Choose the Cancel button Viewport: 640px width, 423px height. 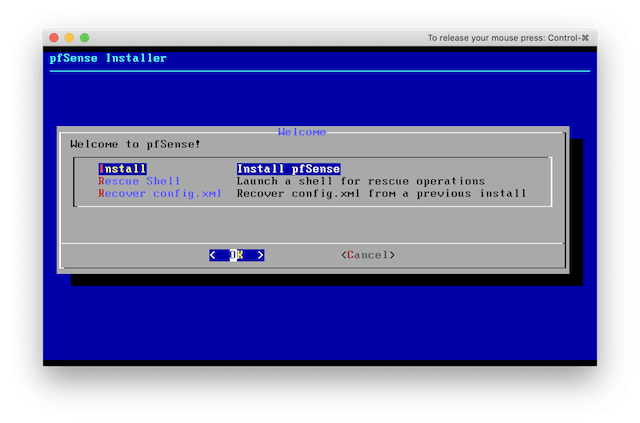click(x=368, y=255)
